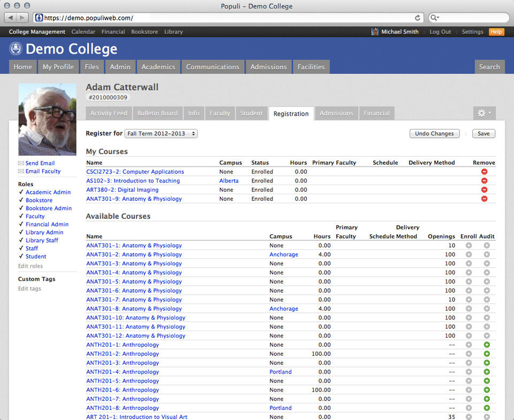Image resolution: width=514 pixels, height=420 pixels.
Task: Click Audit icon for ANAT301-1
Action: (x=487, y=246)
